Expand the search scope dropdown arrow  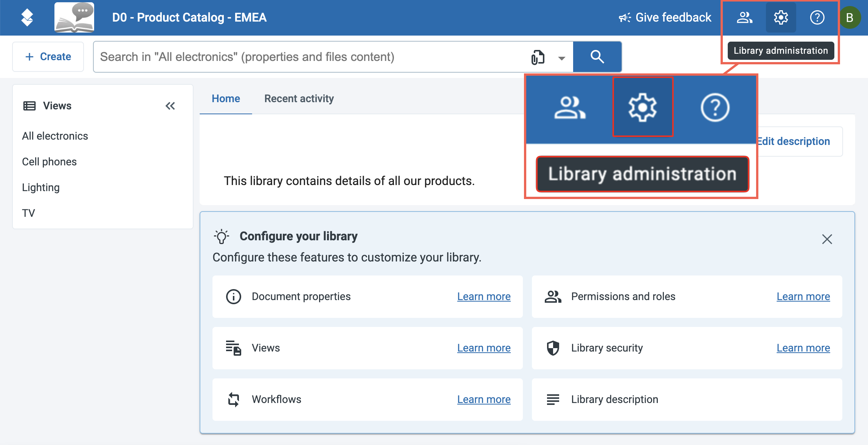coord(561,58)
